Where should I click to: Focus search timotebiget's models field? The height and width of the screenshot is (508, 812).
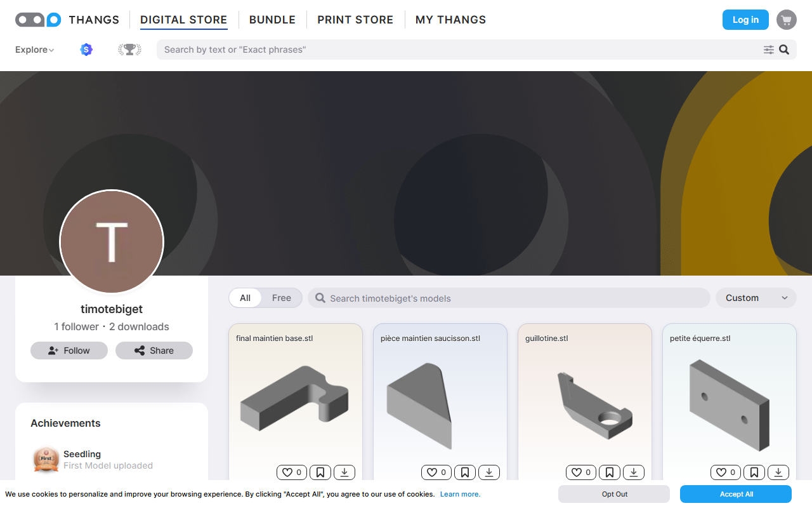509,298
